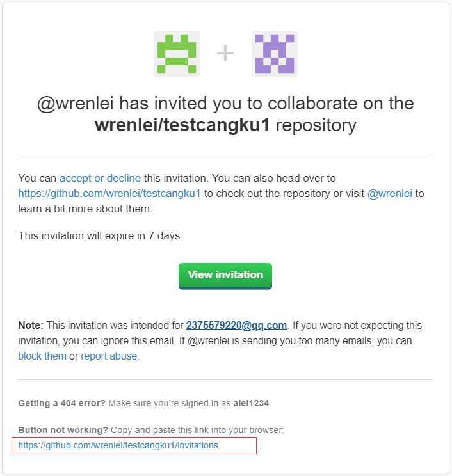Click the bold alei1234 username

[251, 403]
